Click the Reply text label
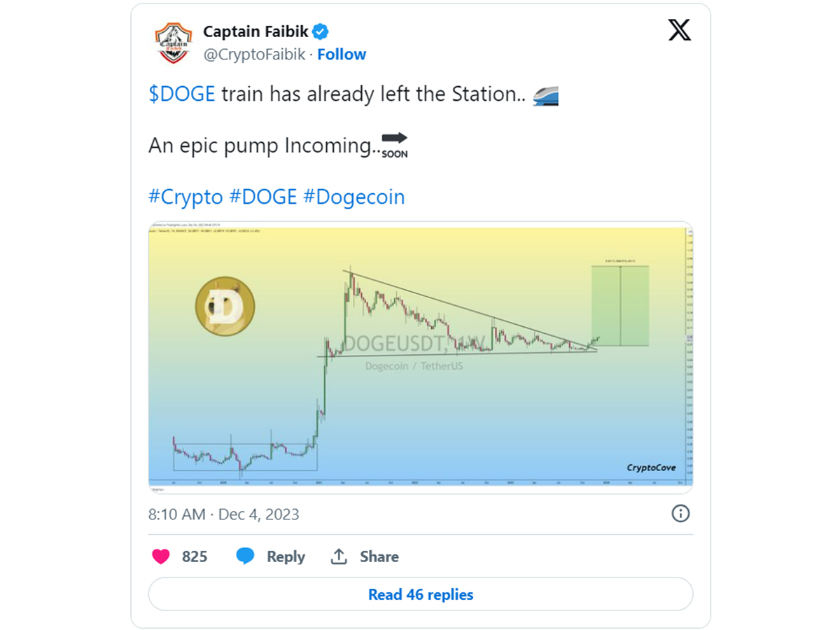 pos(286,556)
